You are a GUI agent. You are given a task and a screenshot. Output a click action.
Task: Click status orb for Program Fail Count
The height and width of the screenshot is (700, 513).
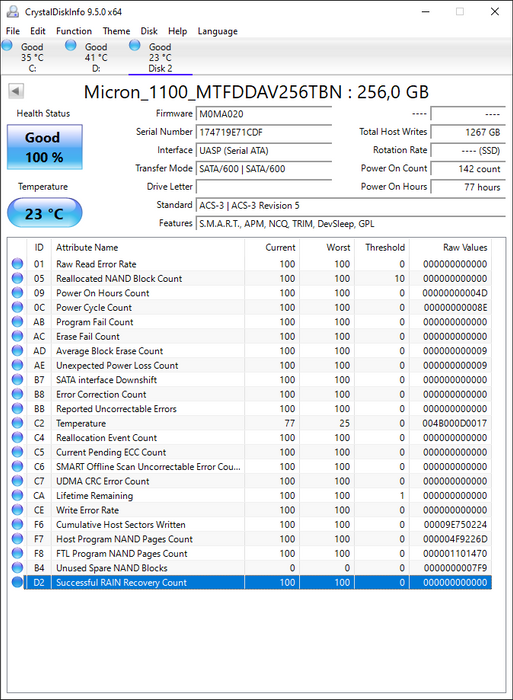point(17,322)
